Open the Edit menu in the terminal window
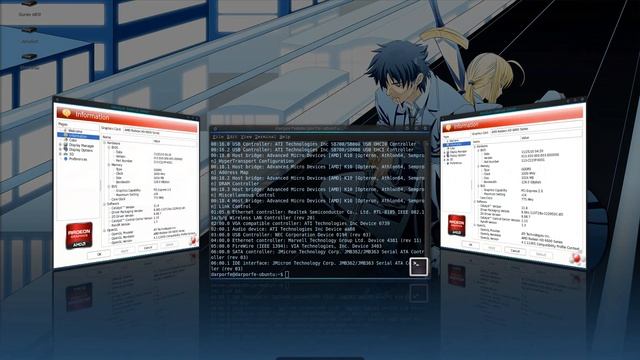 tap(232, 137)
